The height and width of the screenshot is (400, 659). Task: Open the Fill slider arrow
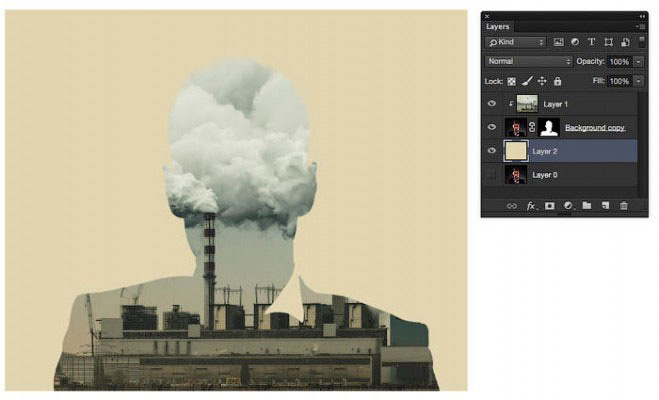click(x=638, y=81)
